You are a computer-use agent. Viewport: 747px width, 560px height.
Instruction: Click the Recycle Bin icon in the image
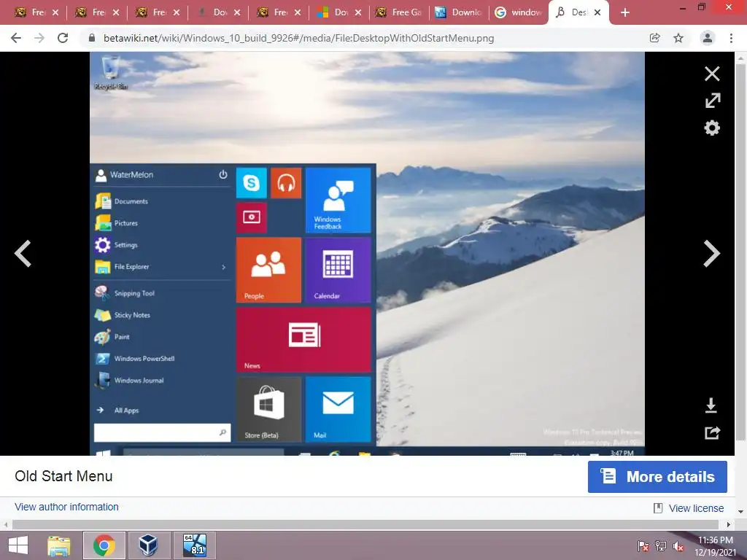111,72
